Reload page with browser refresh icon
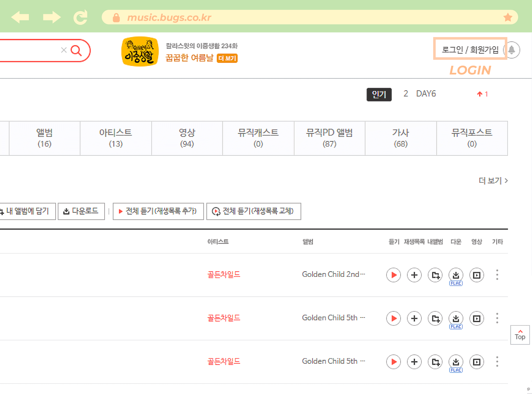Viewport: 532px width, 411px height. click(81, 17)
